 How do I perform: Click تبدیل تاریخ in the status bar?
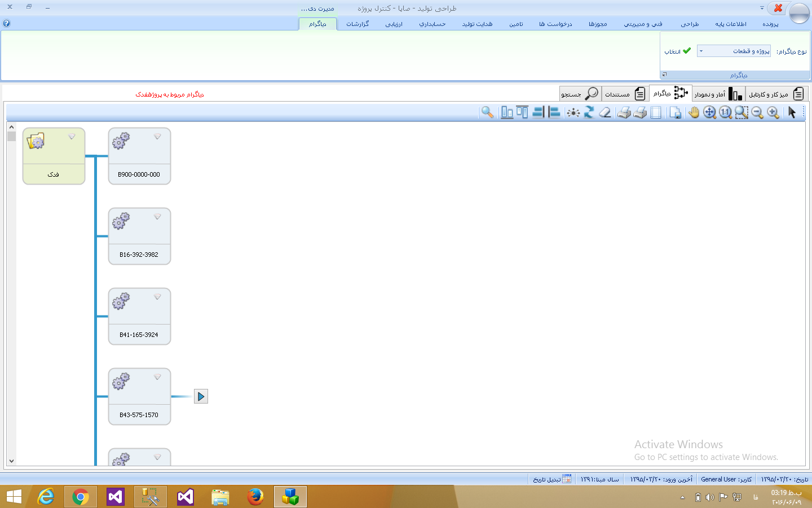[551, 479]
